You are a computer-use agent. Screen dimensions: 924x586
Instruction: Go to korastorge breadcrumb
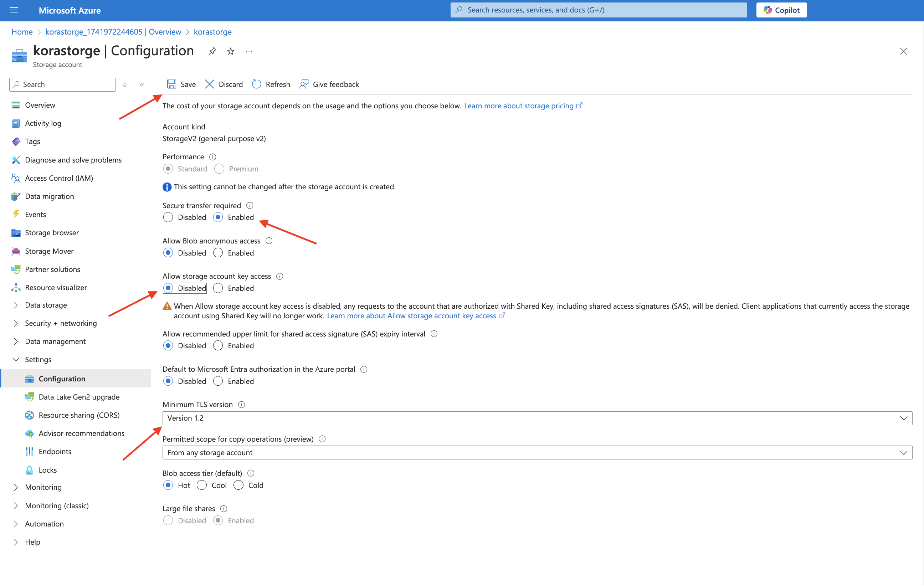[x=212, y=32]
